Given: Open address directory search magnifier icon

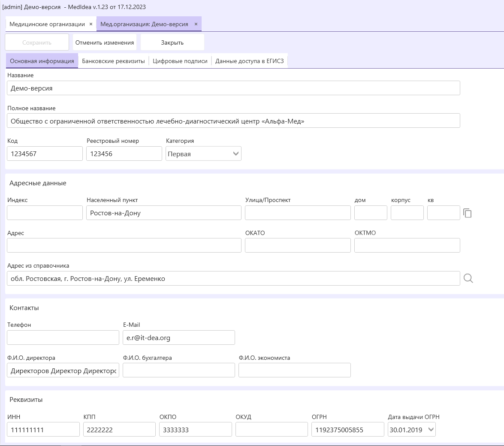Looking at the screenshot, I should tap(468, 278).
